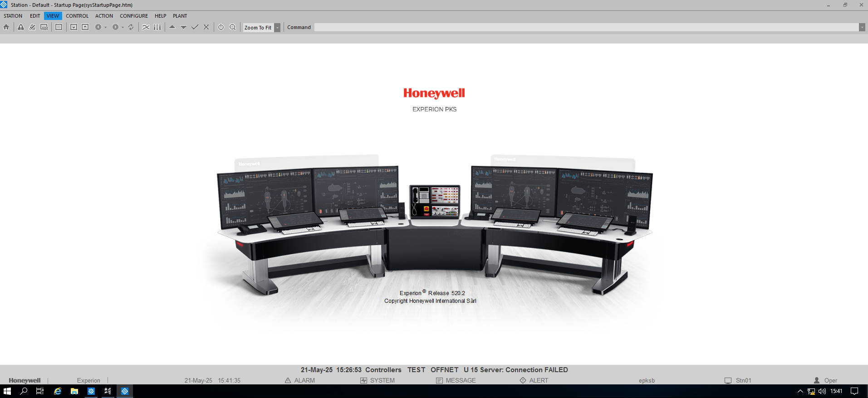Navigate forward with the right arrow circle

(x=115, y=27)
